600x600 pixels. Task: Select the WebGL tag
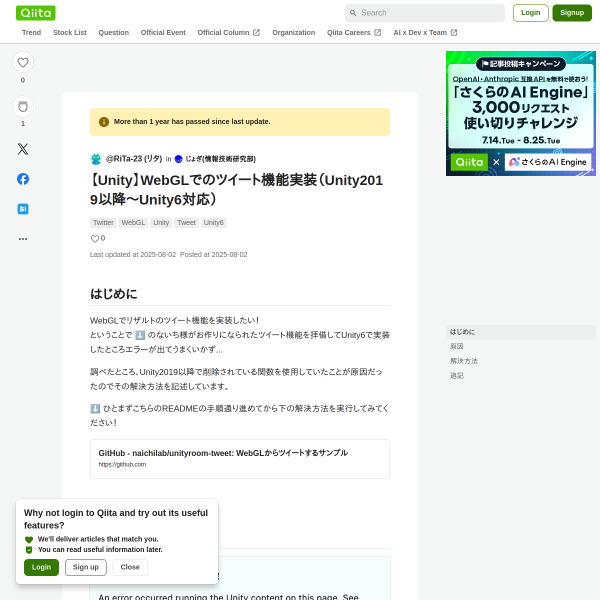pos(133,223)
